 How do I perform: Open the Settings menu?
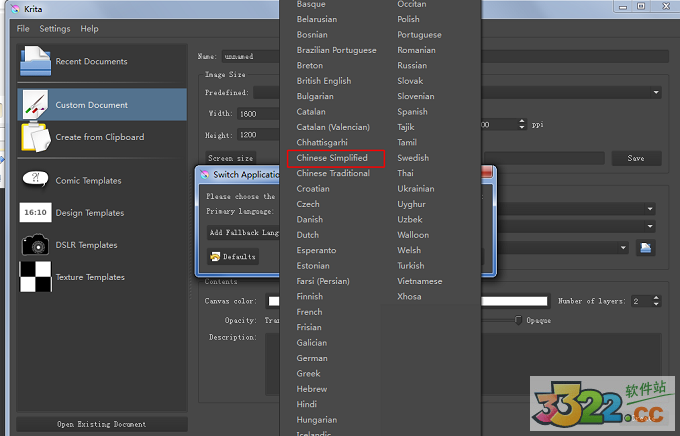coord(55,29)
